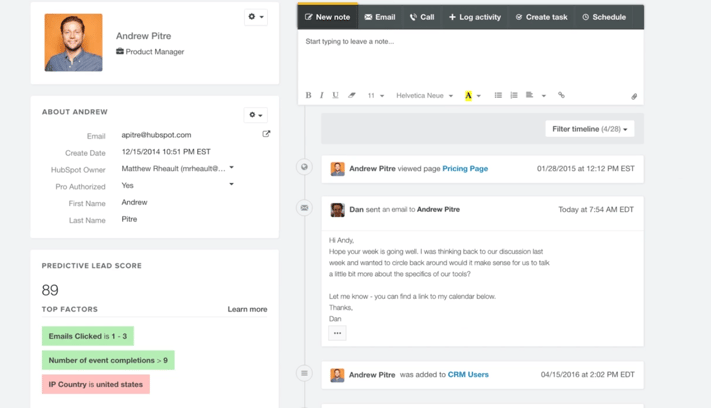Screen dimensions: 711x408
Task: Apply bold formatting in note editor
Action: pyautogui.click(x=308, y=95)
